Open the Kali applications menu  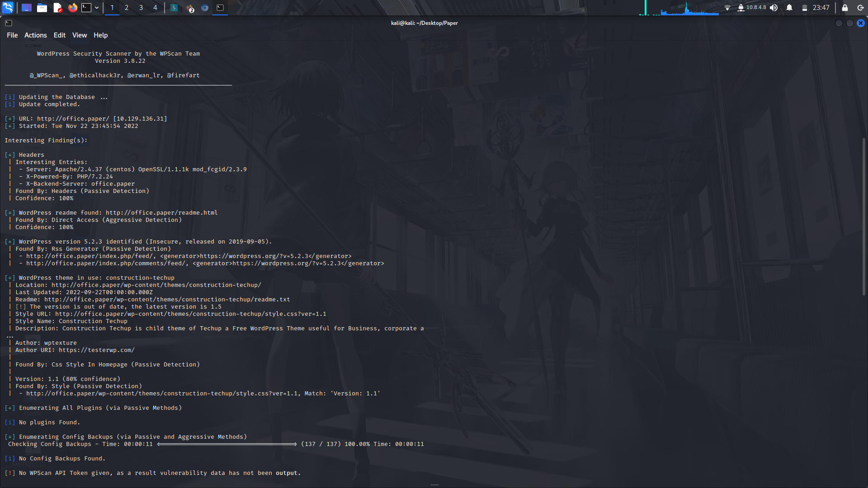[8, 8]
